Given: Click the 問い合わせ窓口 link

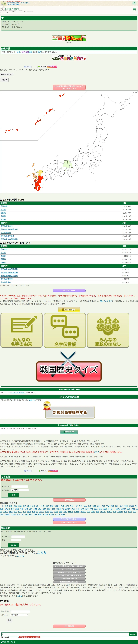Looking at the screenshot, I should 106,301.
